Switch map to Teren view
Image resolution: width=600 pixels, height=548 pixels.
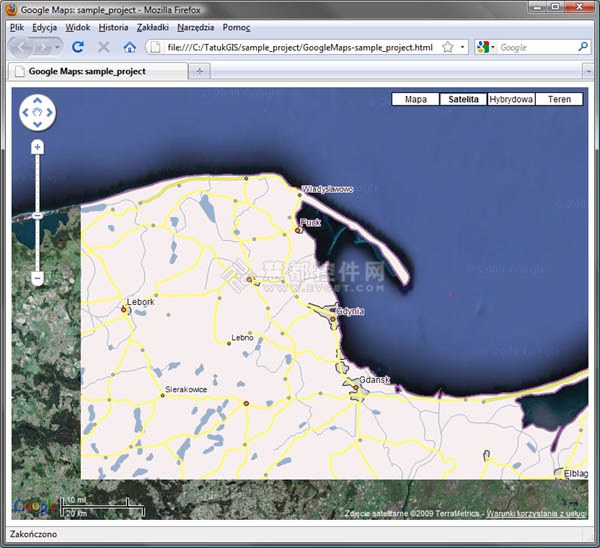[x=559, y=99]
